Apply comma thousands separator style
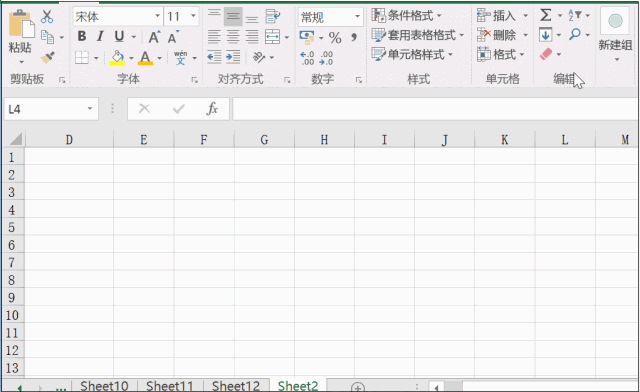640x392 pixels. (354, 38)
